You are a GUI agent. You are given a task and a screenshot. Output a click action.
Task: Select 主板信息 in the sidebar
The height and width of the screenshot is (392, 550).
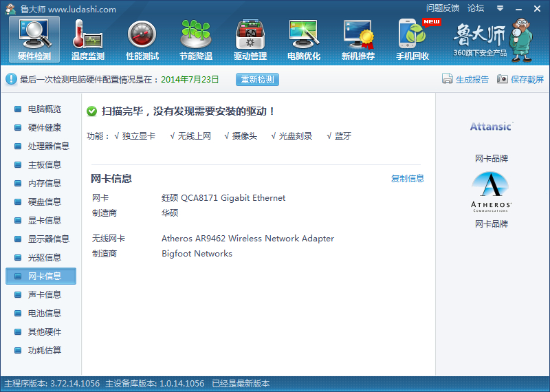(x=41, y=164)
